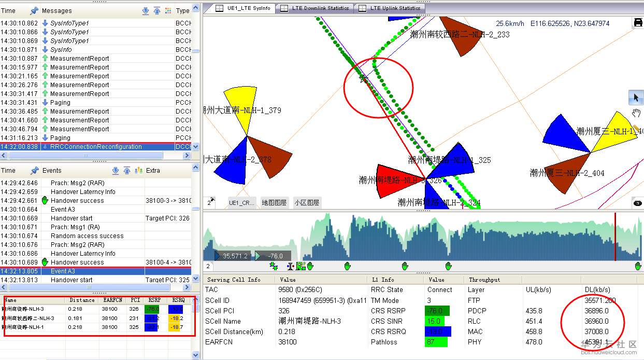The image size is (644, 360).
Task: Select Handover start event at 14:32:13.813
Action: tap(96, 280)
